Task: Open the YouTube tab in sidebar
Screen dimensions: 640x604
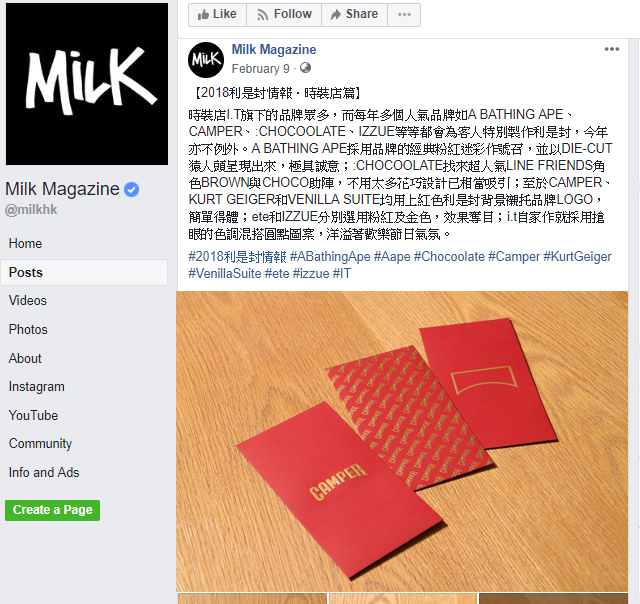Action: tap(33, 415)
